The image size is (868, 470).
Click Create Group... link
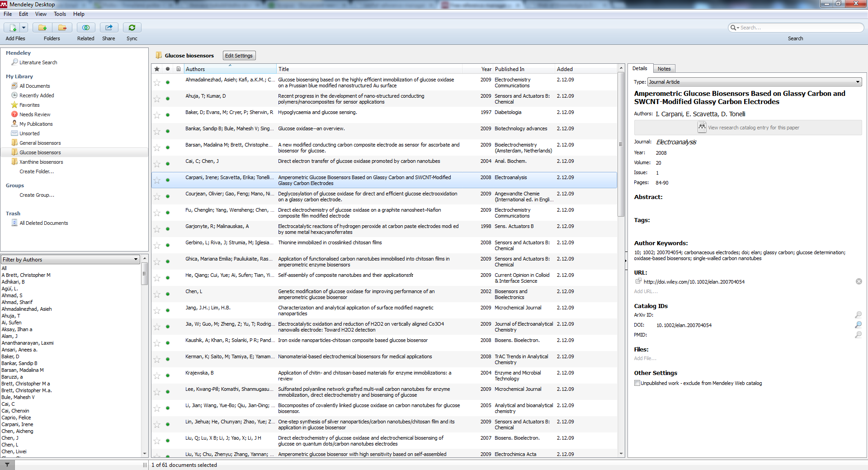(x=37, y=195)
